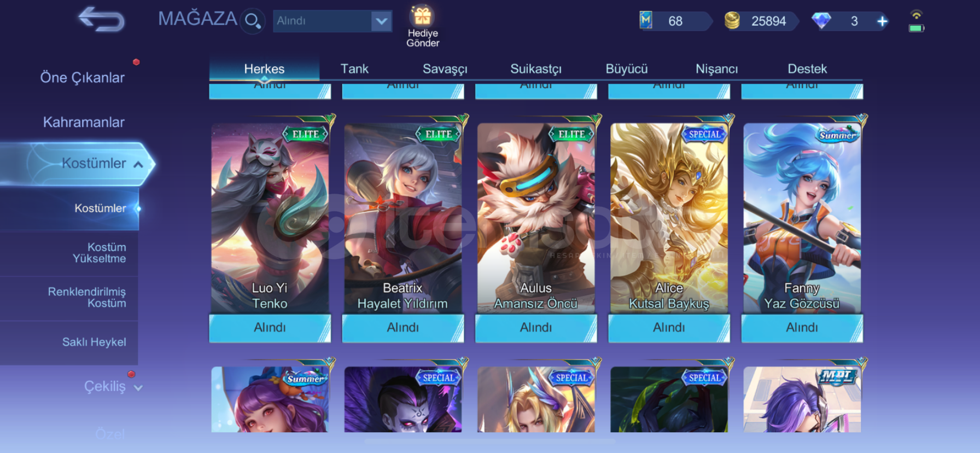Tap the magnifier search icon

pyautogui.click(x=253, y=21)
